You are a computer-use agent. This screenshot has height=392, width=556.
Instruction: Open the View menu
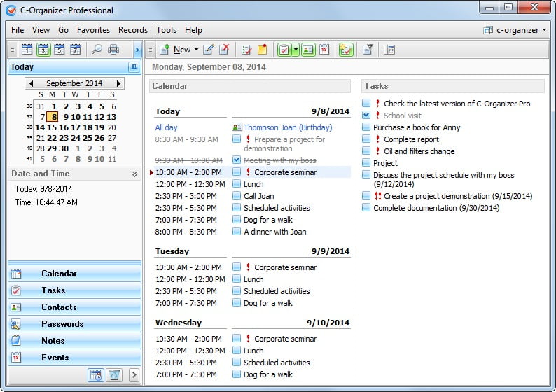click(41, 30)
